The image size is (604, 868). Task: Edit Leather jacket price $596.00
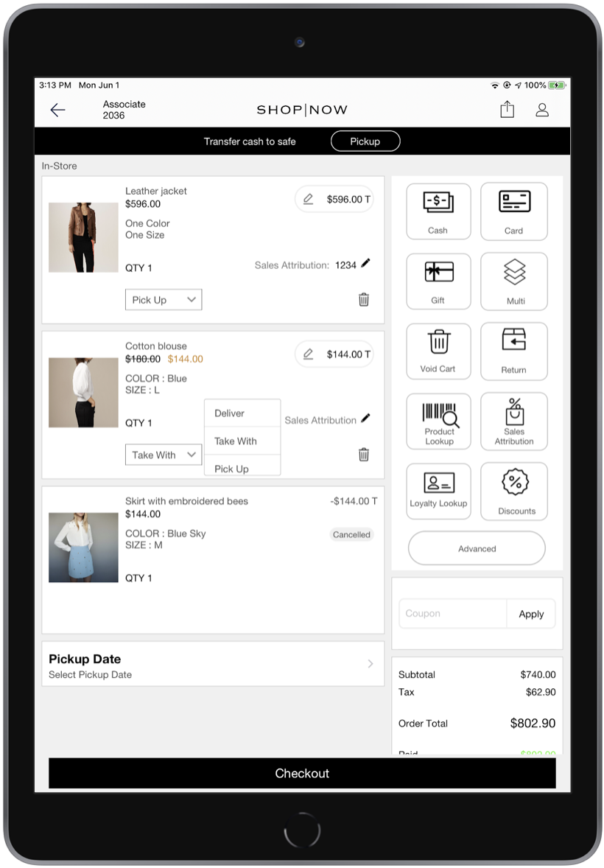[334, 199]
